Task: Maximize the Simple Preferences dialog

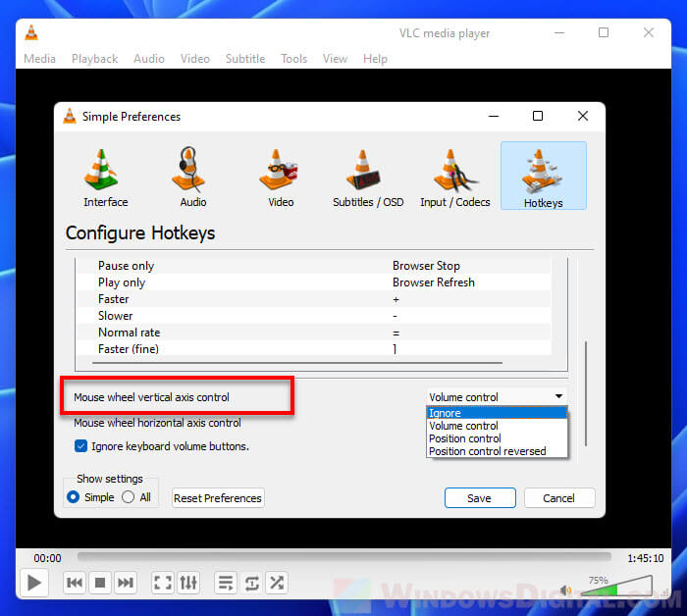Action: (x=538, y=116)
